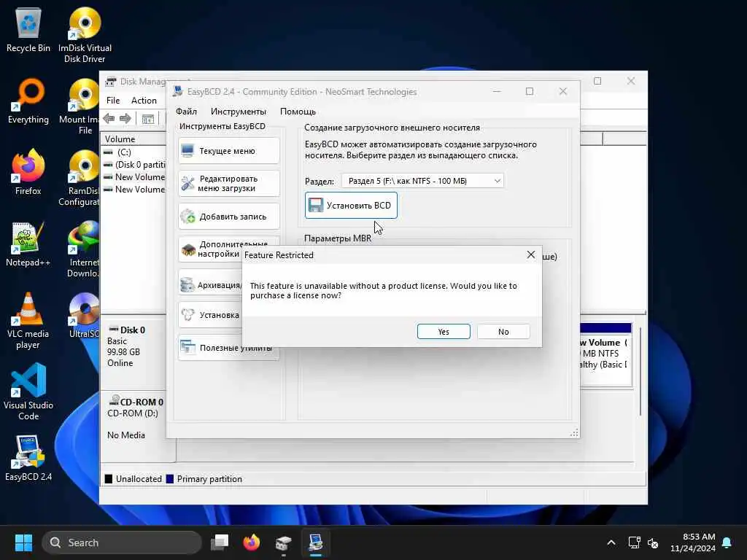
Task: Open Internet Download Manager desktop icon
Action: point(84,249)
